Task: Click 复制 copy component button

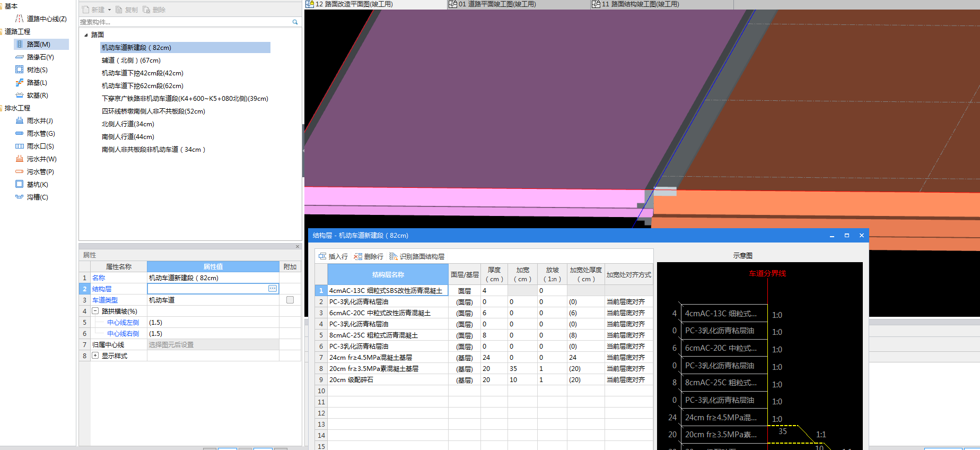Action: coord(127,10)
